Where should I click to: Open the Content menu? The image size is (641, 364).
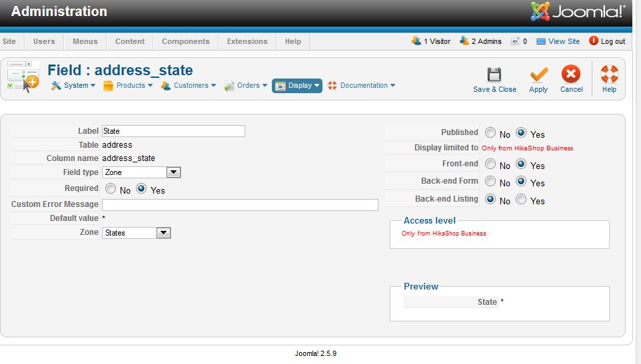[130, 42]
